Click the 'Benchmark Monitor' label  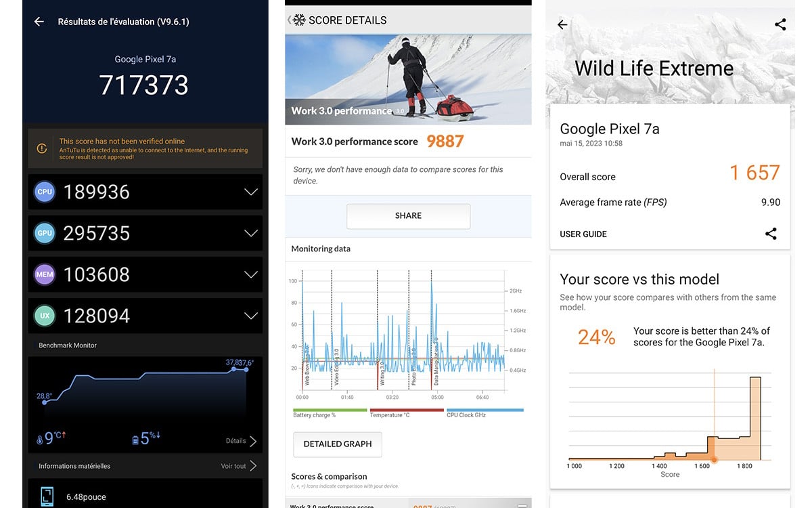68,345
